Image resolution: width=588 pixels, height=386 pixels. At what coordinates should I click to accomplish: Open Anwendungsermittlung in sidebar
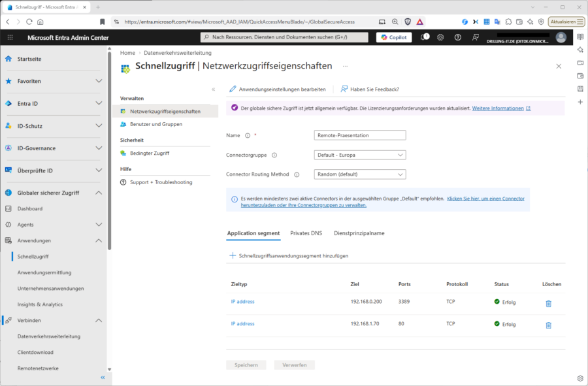pyautogui.click(x=44, y=272)
